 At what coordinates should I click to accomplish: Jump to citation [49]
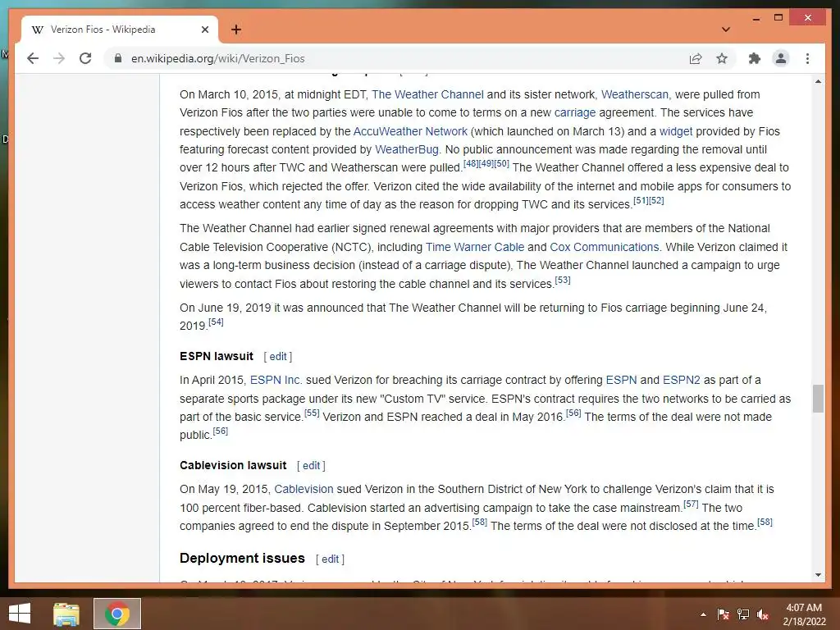point(486,163)
